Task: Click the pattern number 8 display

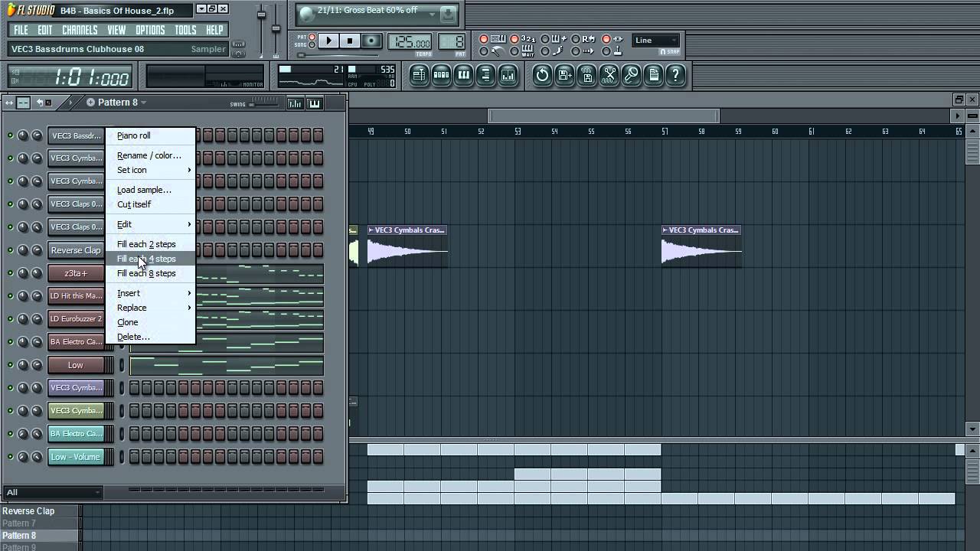Action: coord(452,41)
